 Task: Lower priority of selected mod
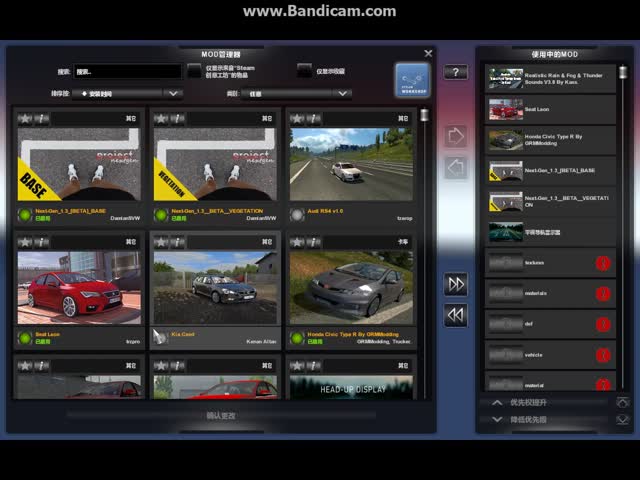click(545, 420)
